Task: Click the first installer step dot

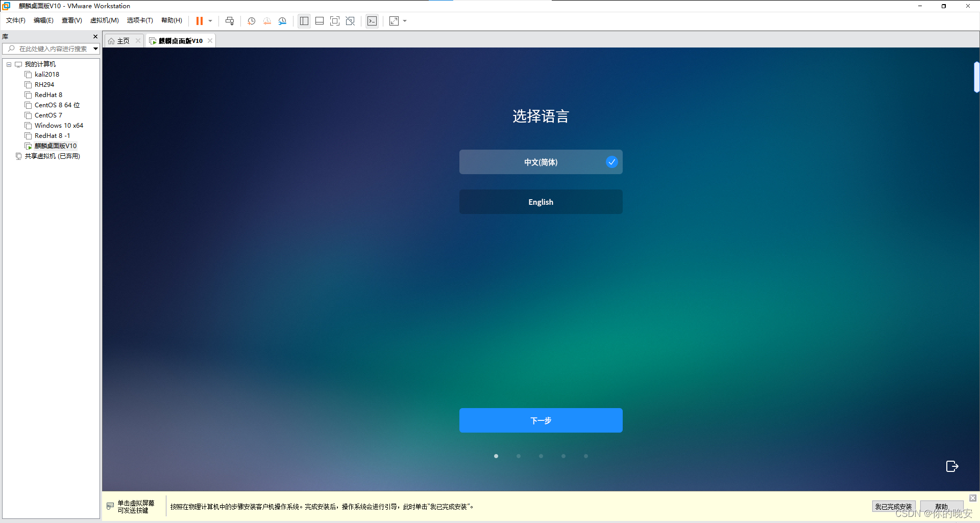Action: (496, 456)
